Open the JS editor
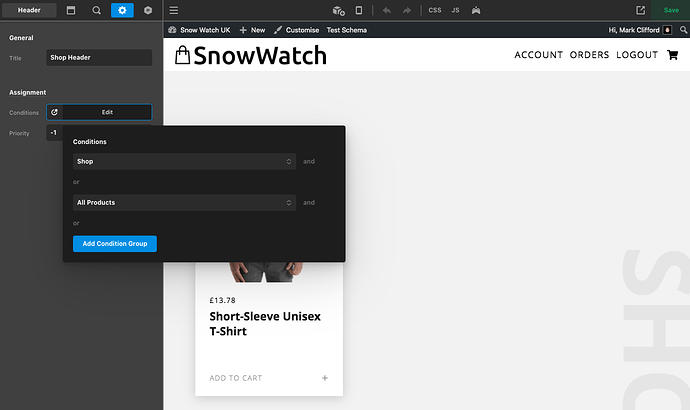The width and height of the screenshot is (690, 410). point(455,10)
